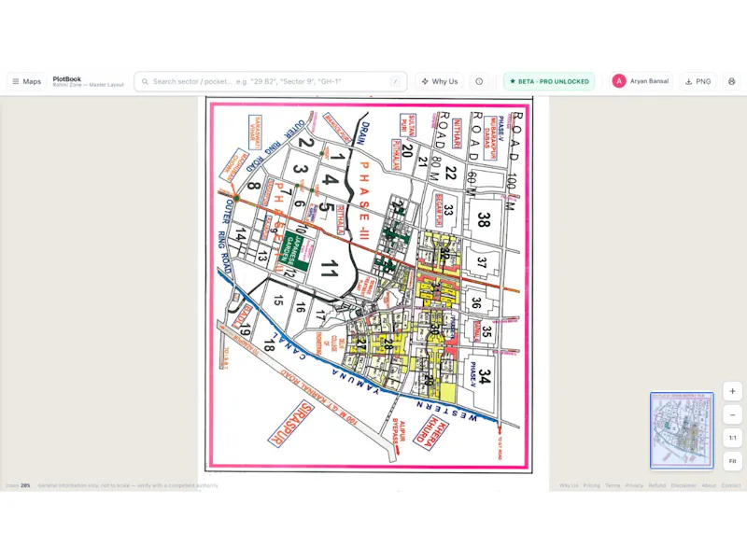The height and width of the screenshot is (560, 747).
Task: Click sector 11 on the map
Action: click(330, 270)
